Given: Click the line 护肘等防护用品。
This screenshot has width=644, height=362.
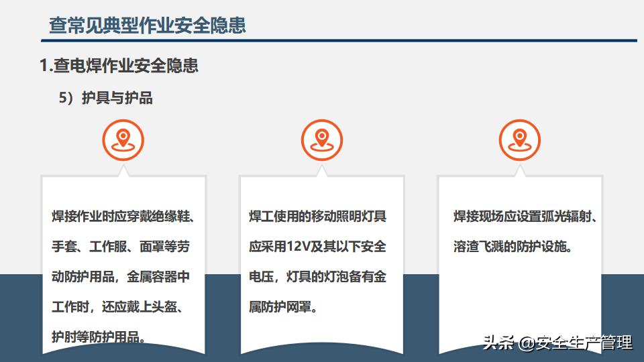Looking at the screenshot, I should click(99, 337).
